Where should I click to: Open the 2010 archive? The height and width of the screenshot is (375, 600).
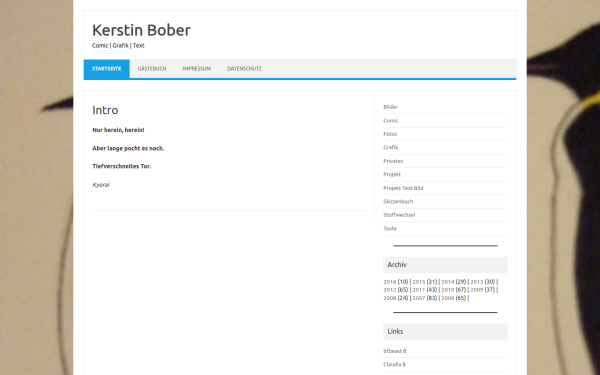[x=447, y=290]
